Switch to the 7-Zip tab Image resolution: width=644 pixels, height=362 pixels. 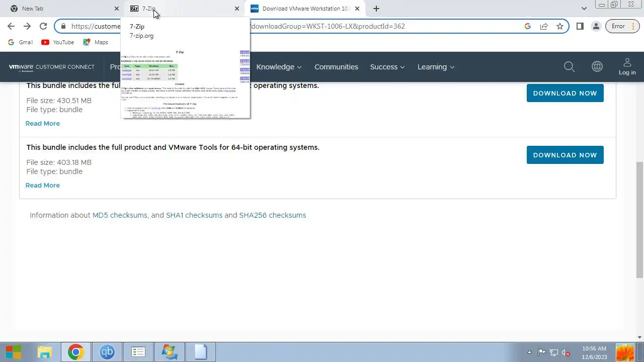pos(184,9)
